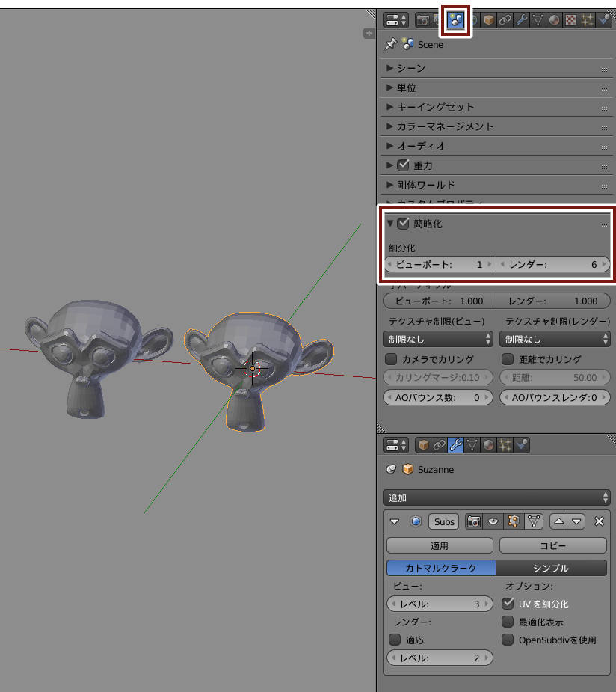Open Modifiers wrench tab in Scene properties header

pyautogui.click(x=521, y=20)
